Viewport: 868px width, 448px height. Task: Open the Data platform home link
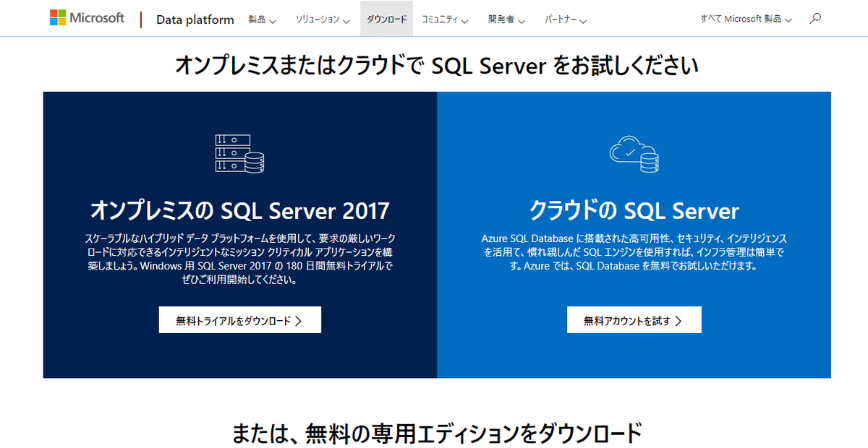195,20
